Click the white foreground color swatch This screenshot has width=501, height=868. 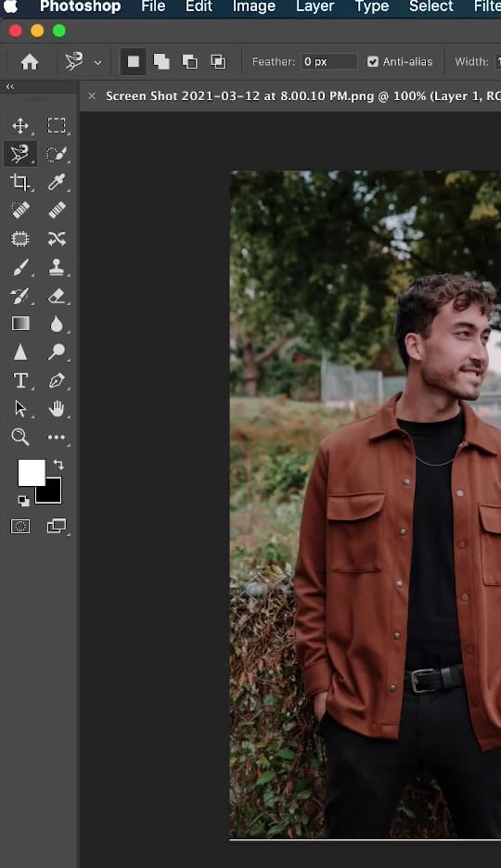coord(31,472)
